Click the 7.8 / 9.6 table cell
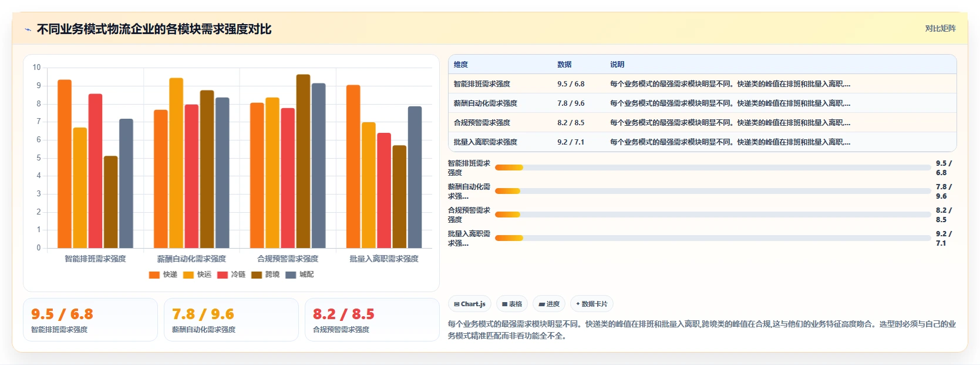The image size is (980, 365). [571, 103]
